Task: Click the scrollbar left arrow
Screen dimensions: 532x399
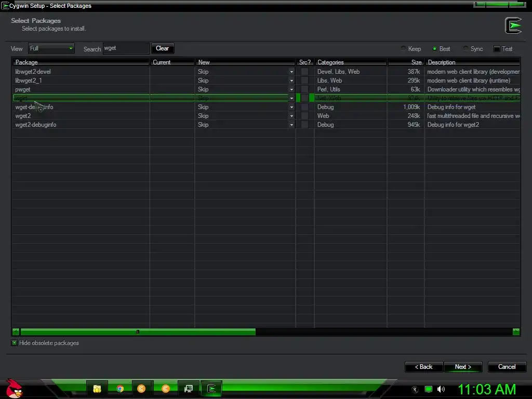Action: (x=16, y=332)
